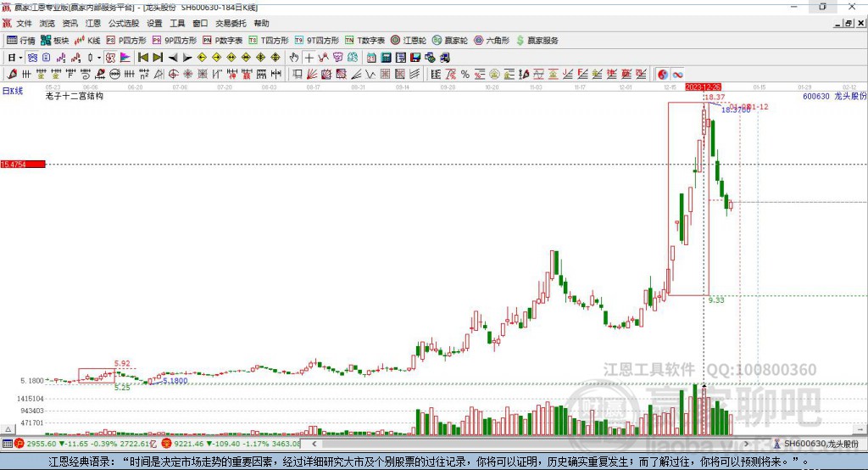Open the 帮助 menu

261,23
